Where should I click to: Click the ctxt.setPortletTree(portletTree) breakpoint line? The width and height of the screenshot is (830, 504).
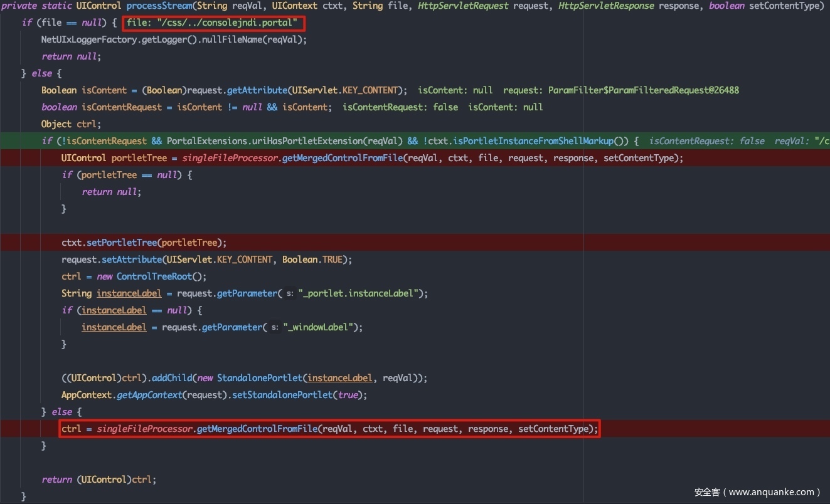pyautogui.click(x=144, y=243)
